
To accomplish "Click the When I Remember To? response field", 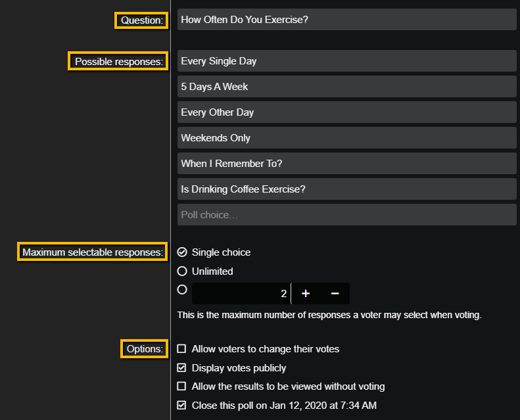I will click(x=346, y=164).
